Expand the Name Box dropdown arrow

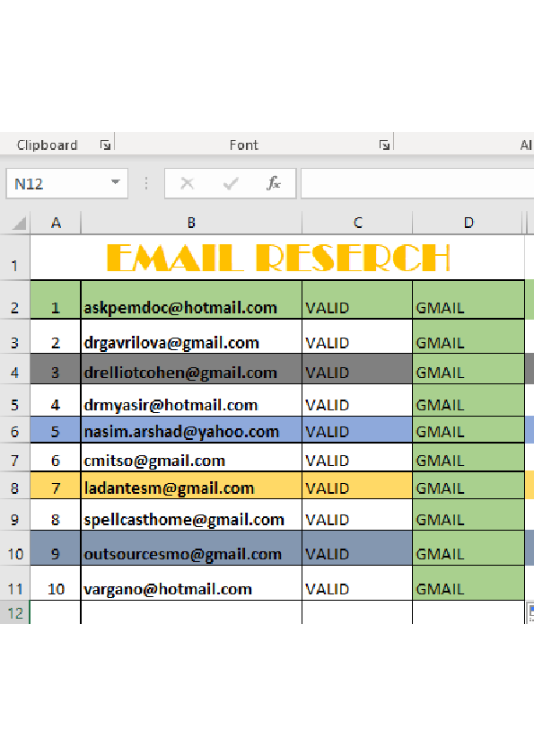click(x=115, y=183)
